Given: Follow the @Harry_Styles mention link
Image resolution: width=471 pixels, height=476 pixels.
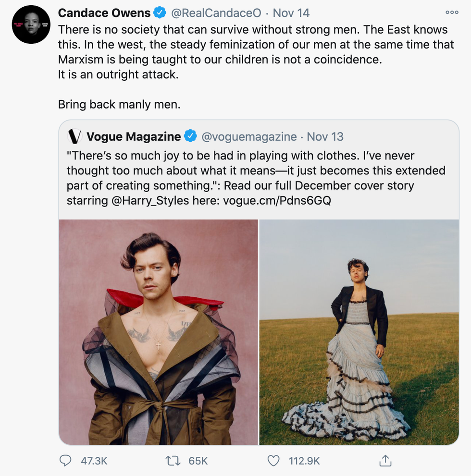Looking at the screenshot, I should tap(150, 200).
